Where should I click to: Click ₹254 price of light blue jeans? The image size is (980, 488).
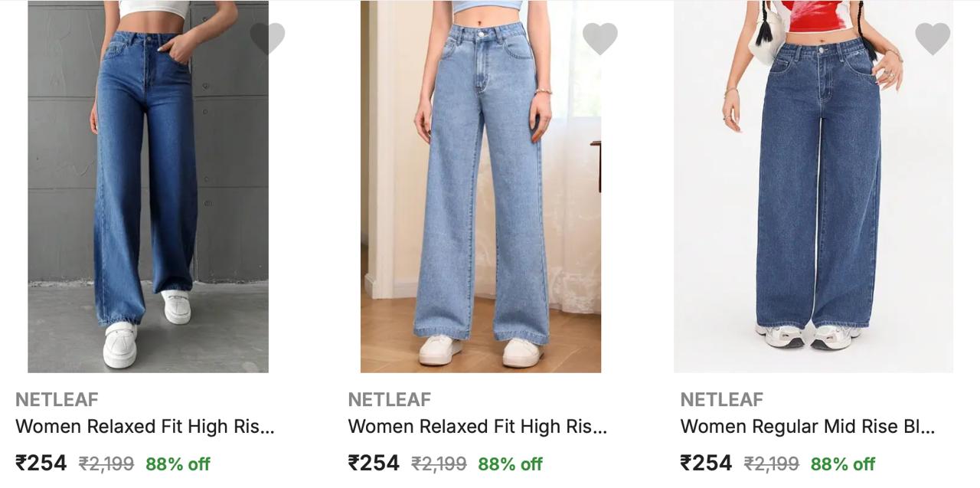(374, 463)
